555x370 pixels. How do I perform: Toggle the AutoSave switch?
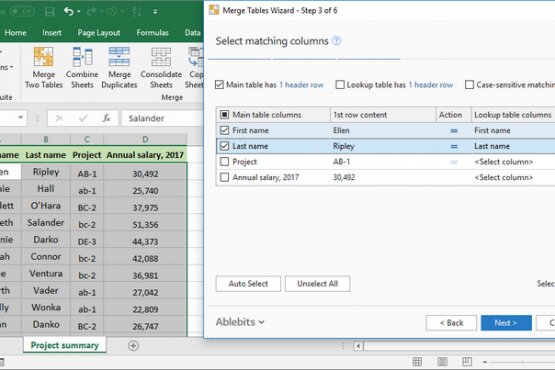point(21,12)
